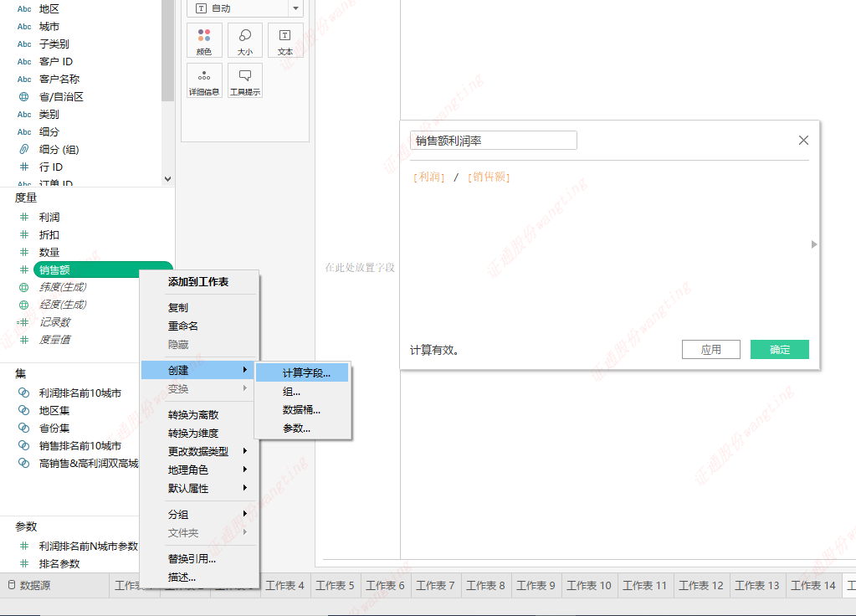Select 计算字段... in the 创建 submenu
This screenshot has height=616, width=856.
click(x=302, y=373)
